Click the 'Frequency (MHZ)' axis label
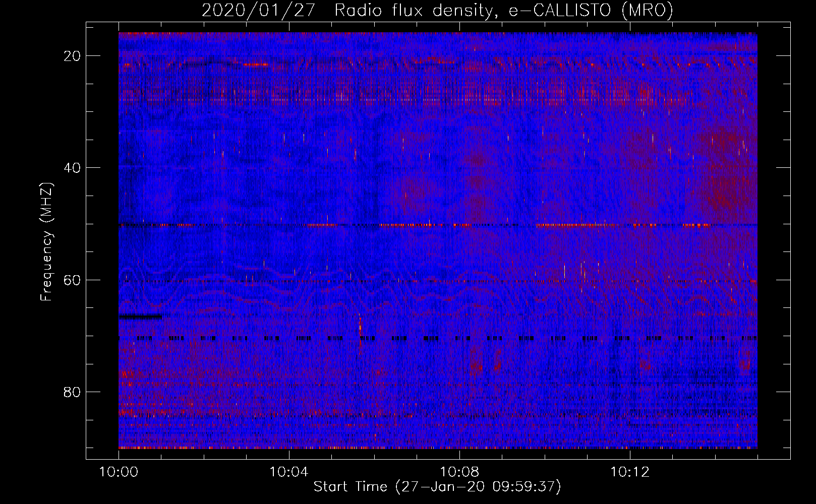Screen dimensions: 816x504 click(x=46, y=242)
